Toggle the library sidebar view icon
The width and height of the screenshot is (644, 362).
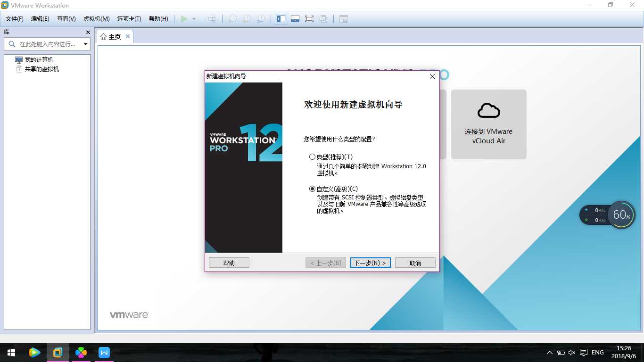[281, 19]
